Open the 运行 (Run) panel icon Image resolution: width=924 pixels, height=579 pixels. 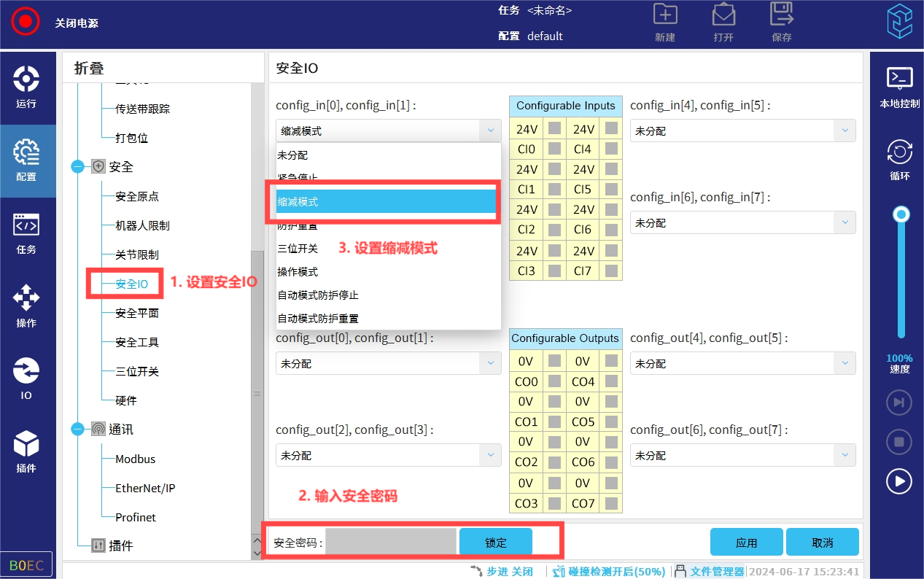point(26,87)
